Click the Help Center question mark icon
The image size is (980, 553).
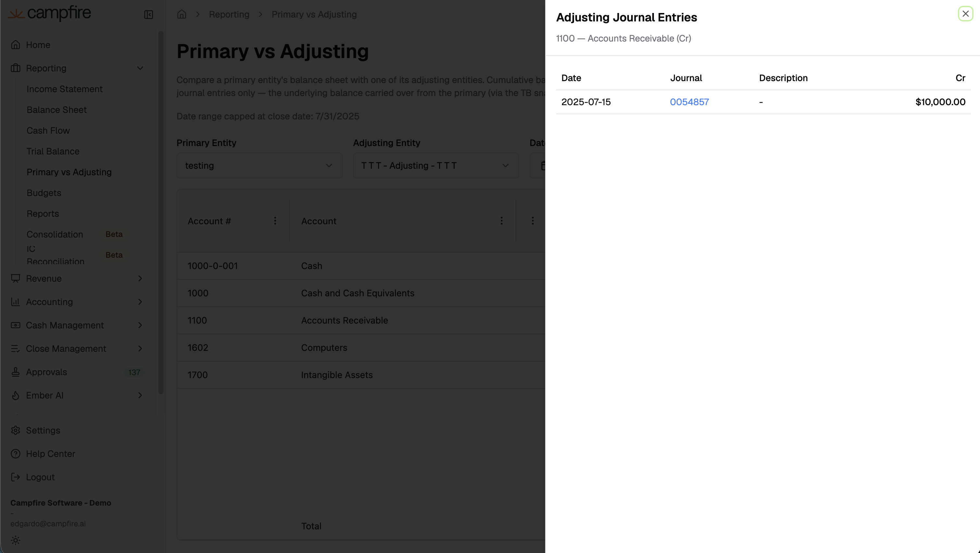pos(16,454)
